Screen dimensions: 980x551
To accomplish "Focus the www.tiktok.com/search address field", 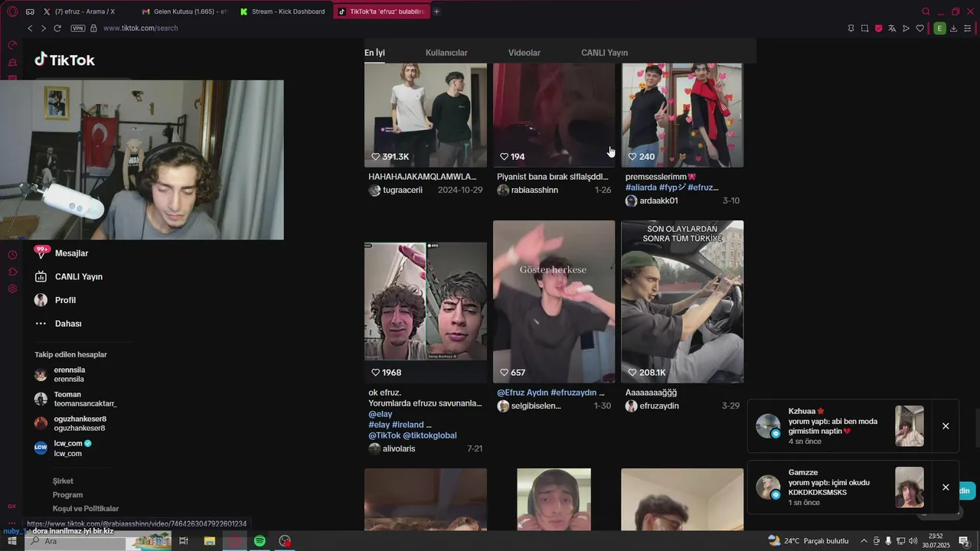I will click(140, 28).
